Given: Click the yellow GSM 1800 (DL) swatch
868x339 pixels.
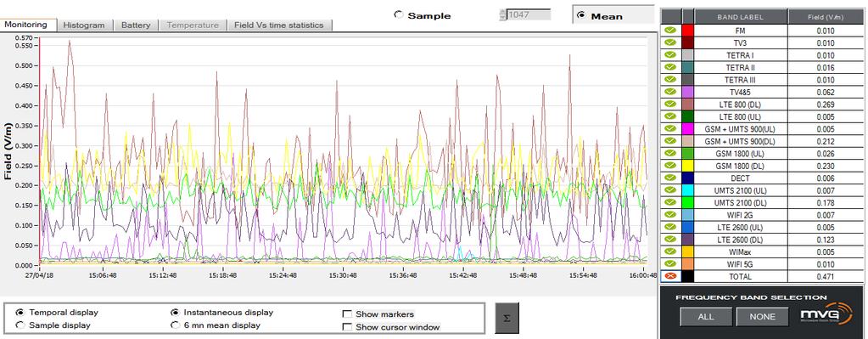Looking at the screenshot, I should (x=687, y=165).
